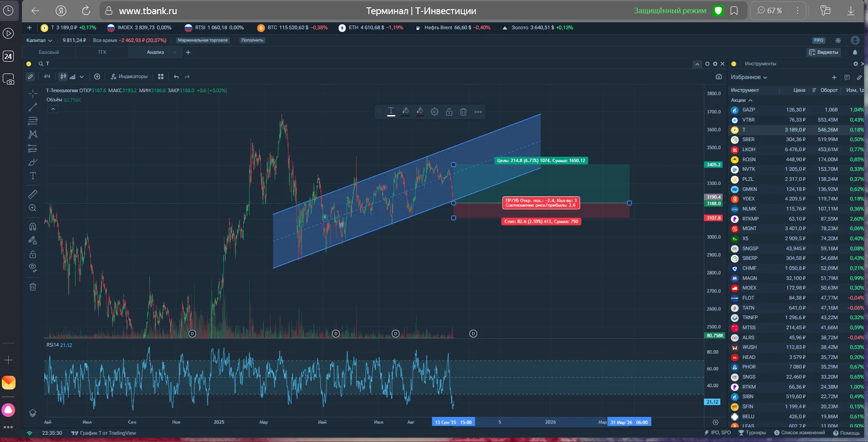Activate the chart zoom-in tool
The height and width of the screenshot is (442, 868).
pos(33,208)
